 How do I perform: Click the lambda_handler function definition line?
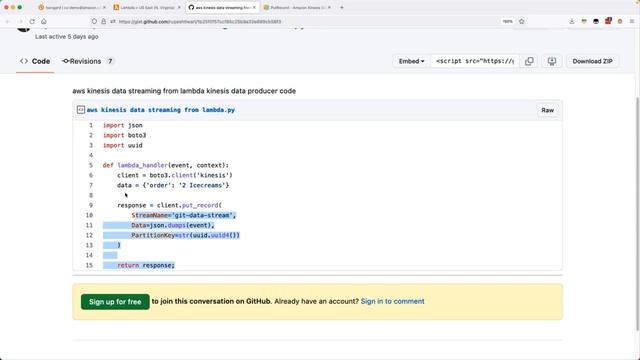[x=166, y=165]
